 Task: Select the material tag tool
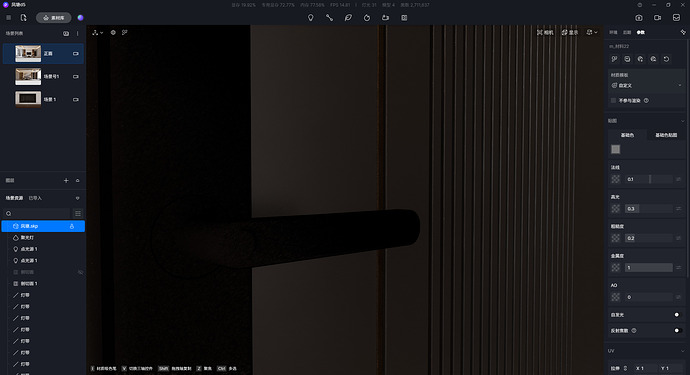348,18
